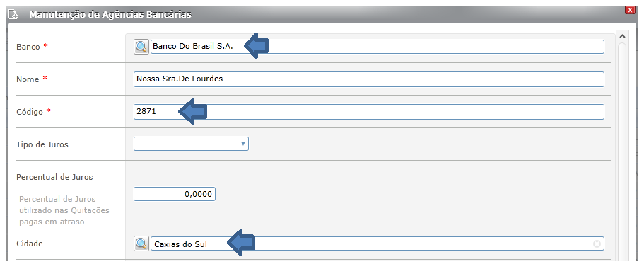Open the Banco lookup magnifier icon
This screenshot has height=269, width=644.
click(141, 47)
